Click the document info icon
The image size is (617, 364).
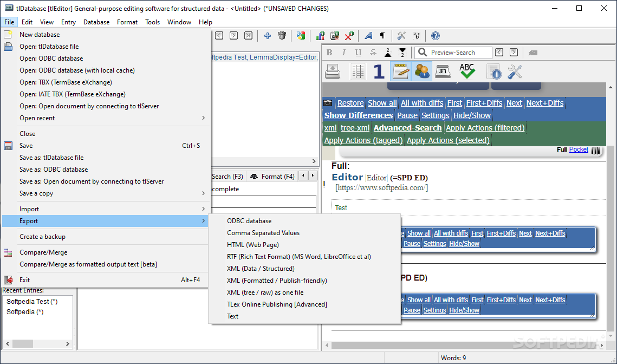493,71
